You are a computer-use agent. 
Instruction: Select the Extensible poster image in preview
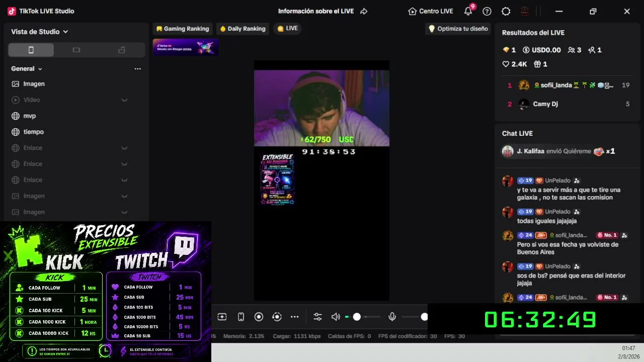(x=278, y=179)
